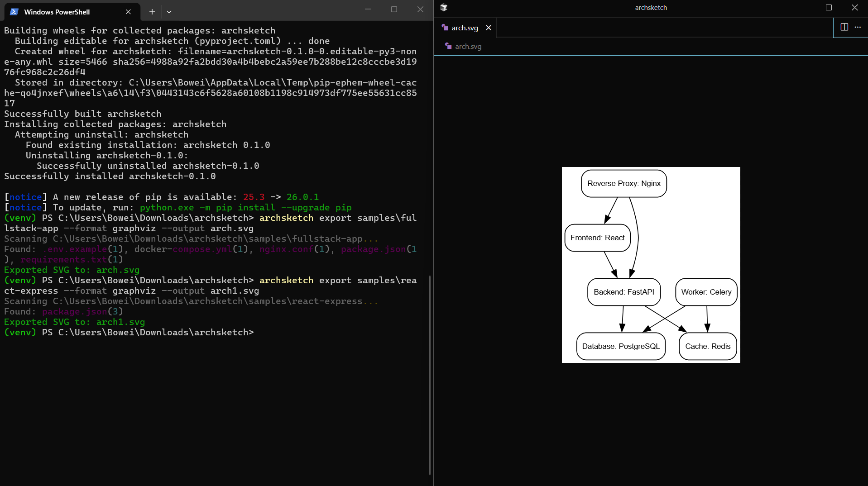Screen dimensions: 868x486
Task: Click the Reverse Proxy: Nginx node
Action: pos(624,183)
